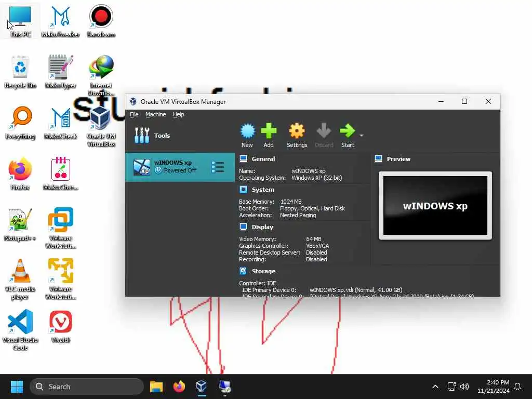Image resolution: width=532 pixels, height=399 pixels.
Task: Open the volume speaker tray icon
Action: (464, 387)
